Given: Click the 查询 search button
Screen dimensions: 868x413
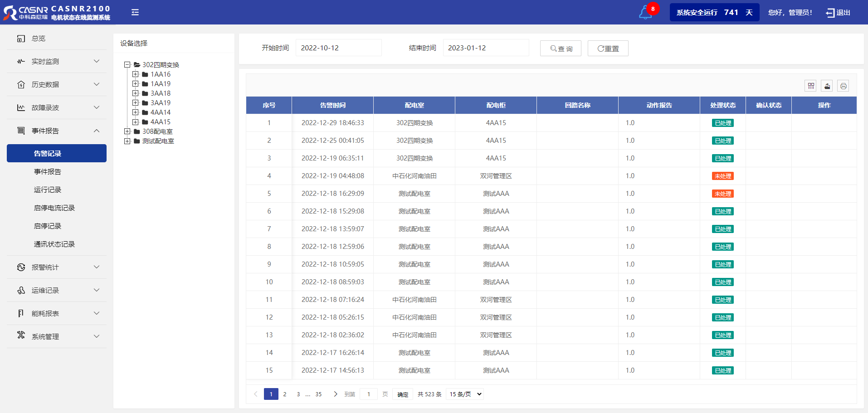Looking at the screenshot, I should (561, 49).
